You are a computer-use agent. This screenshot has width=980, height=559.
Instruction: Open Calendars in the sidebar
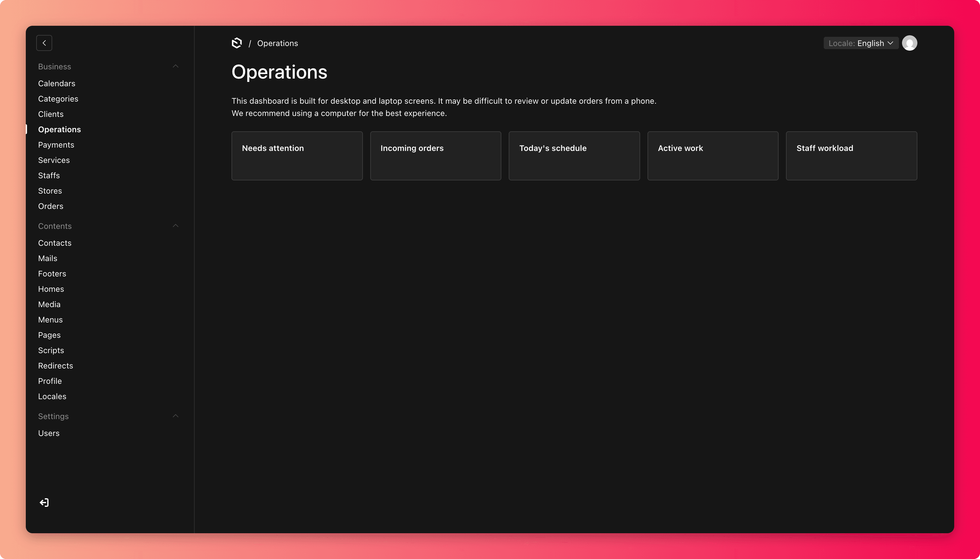click(56, 83)
